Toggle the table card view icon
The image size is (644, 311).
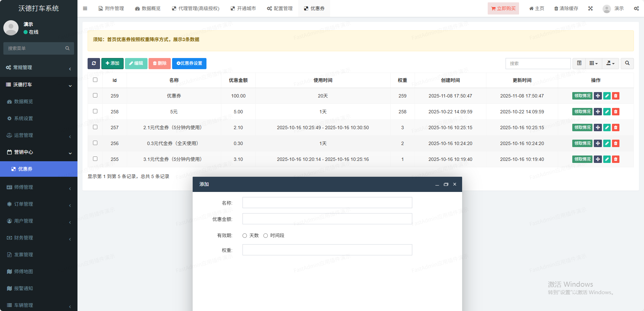click(579, 63)
